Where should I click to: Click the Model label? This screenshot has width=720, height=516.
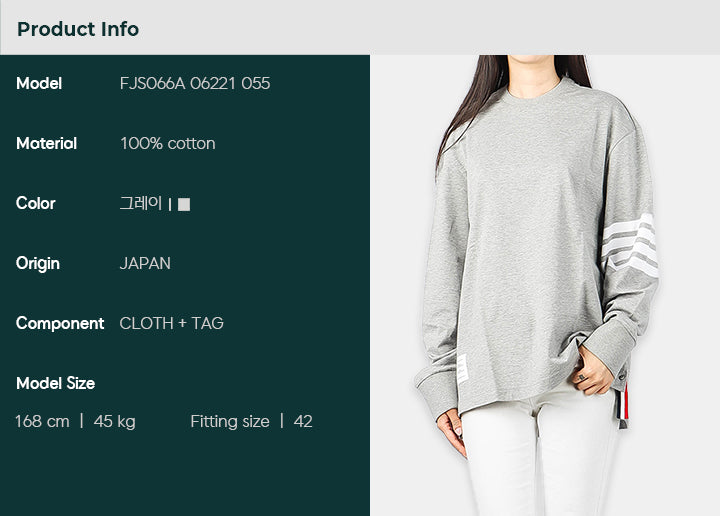pyautogui.click(x=39, y=84)
